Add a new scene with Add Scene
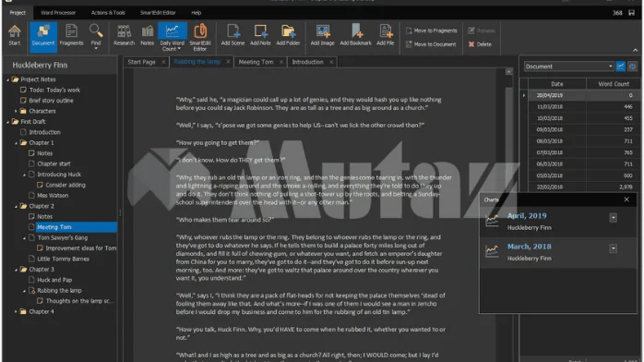Viewport: 644px width, 362px height. coord(233,35)
